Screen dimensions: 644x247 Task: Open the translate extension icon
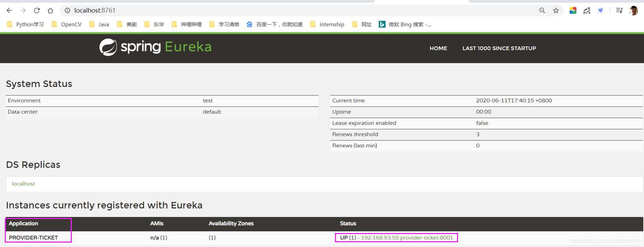[587, 11]
